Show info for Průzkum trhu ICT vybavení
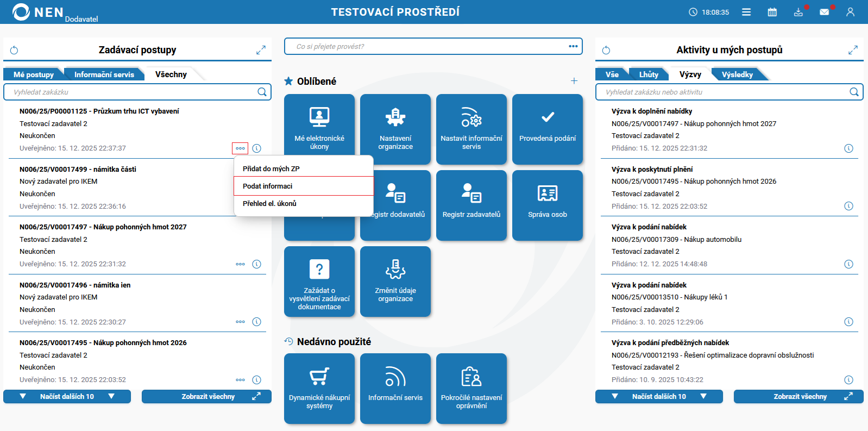This screenshot has height=431, width=868. (257, 148)
